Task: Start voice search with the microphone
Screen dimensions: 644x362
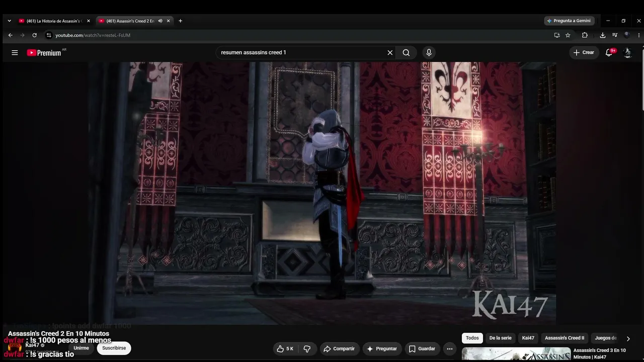Action: pyautogui.click(x=429, y=52)
